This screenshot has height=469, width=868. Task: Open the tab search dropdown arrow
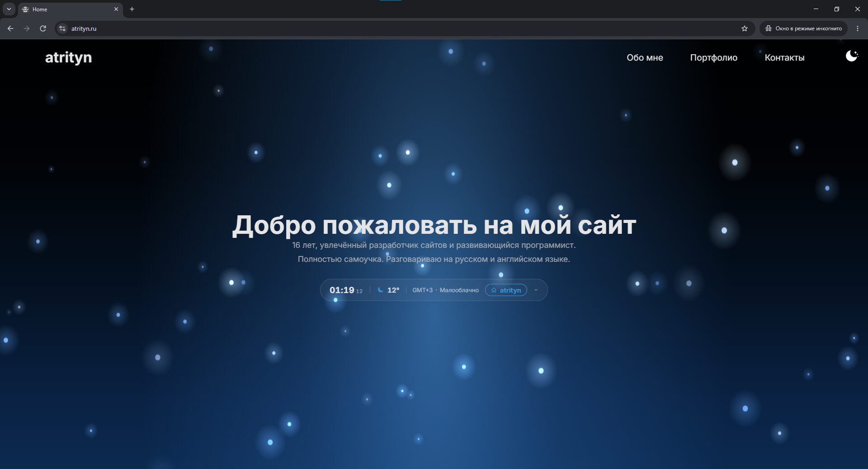[x=9, y=9]
